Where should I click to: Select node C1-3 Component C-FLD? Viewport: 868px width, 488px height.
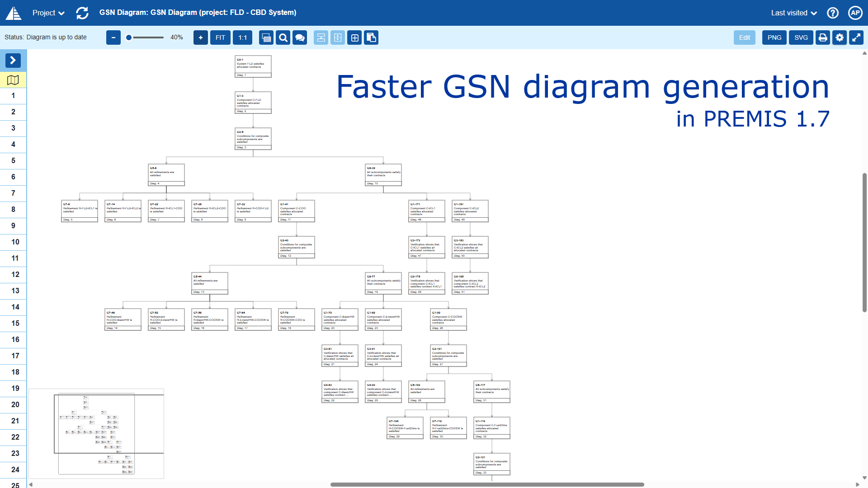point(253,103)
